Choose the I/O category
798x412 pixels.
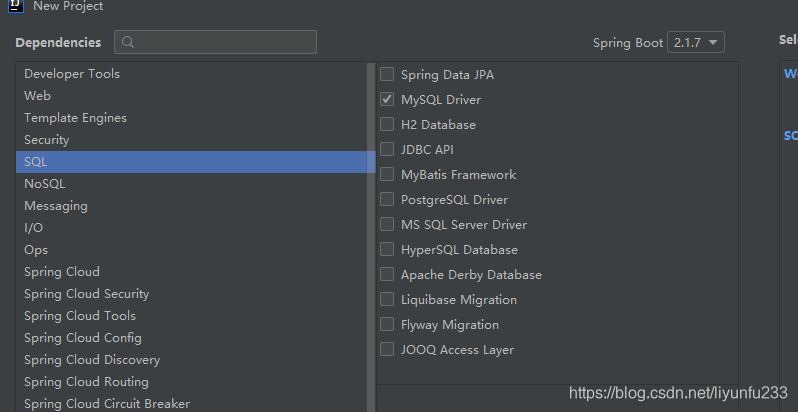click(x=191, y=227)
